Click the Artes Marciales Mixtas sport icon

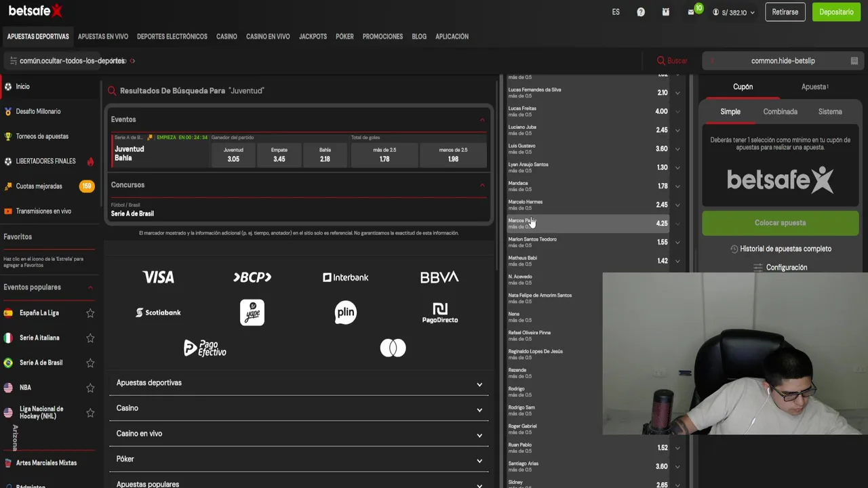pyautogui.click(x=8, y=463)
